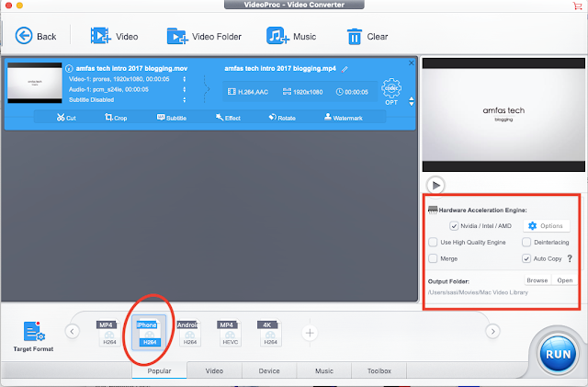This screenshot has width=588, height=387.
Task: Open hardware acceleration Options
Action: (547, 226)
